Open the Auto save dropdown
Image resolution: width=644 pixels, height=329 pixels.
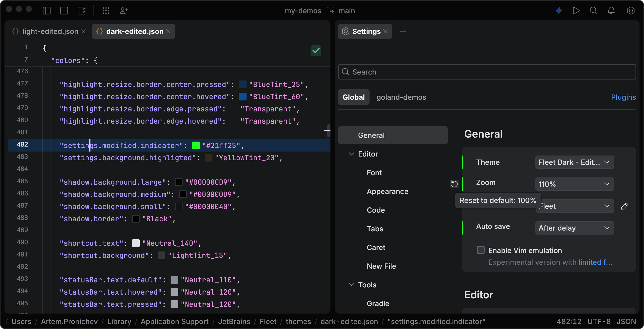[x=574, y=228]
